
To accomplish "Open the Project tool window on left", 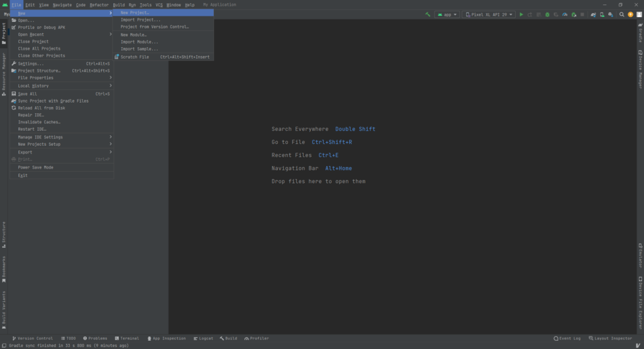I will (4, 33).
